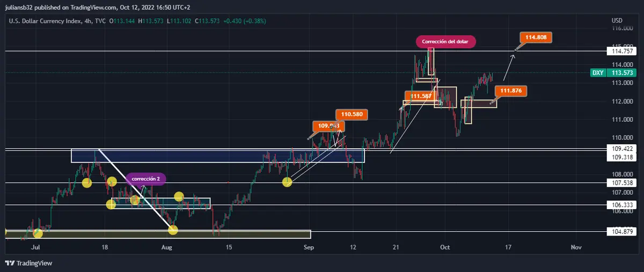Screen dimensions: 644x272
Task: Click the 104.879 price axis label
Action: coord(623,232)
